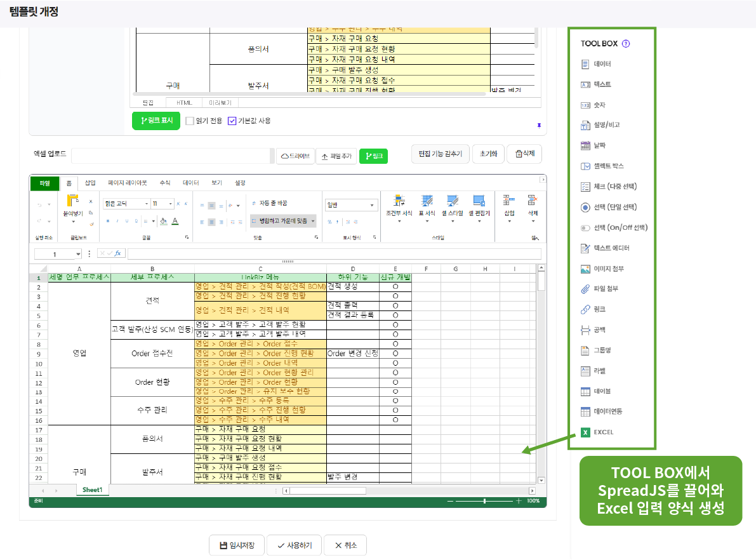Select the 데이터연동 tool in TOOL BOX

click(x=602, y=411)
